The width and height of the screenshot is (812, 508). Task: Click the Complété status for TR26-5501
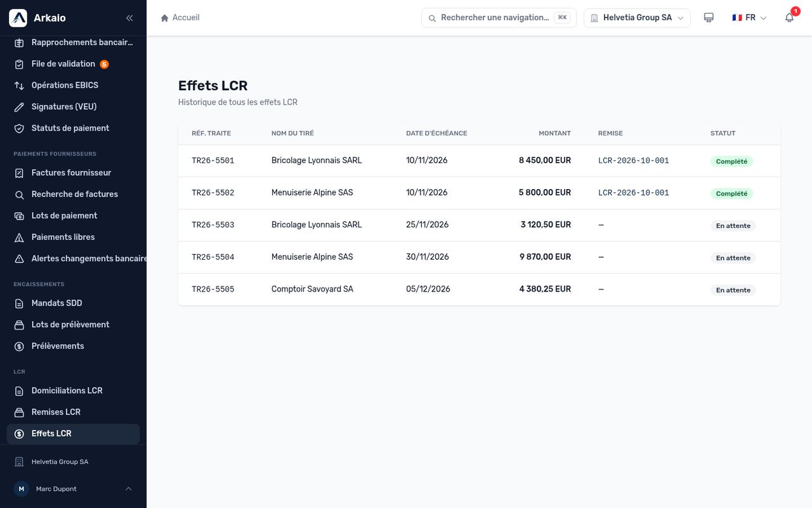(731, 161)
